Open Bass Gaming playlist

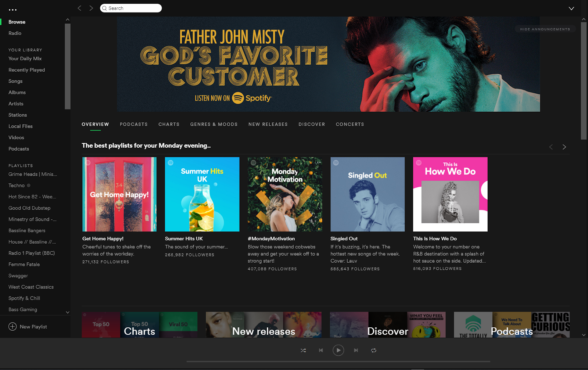pos(23,309)
